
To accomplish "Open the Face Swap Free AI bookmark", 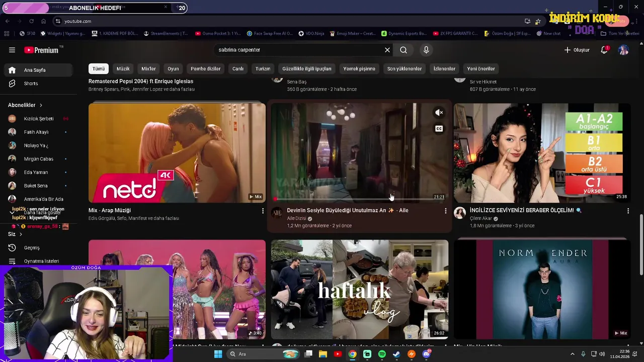I will pyautogui.click(x=270, y=34).
